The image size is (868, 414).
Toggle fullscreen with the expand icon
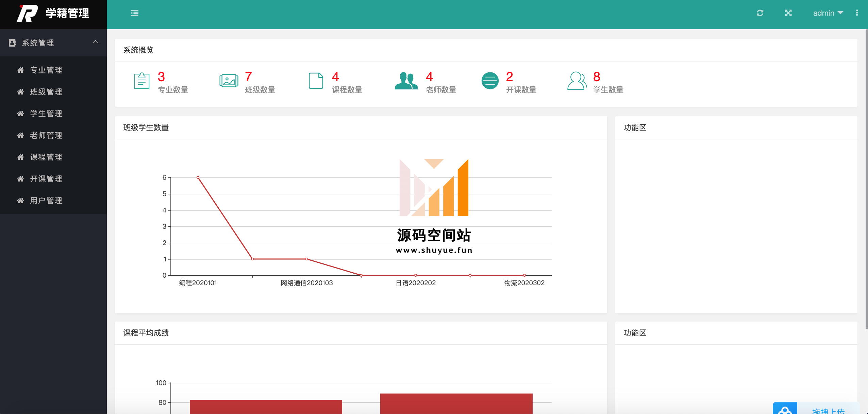point(788,13)
